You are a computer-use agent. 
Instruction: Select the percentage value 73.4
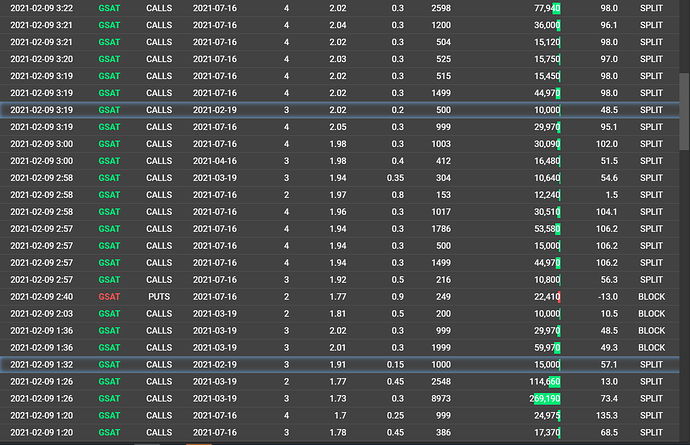coord(609,399)
